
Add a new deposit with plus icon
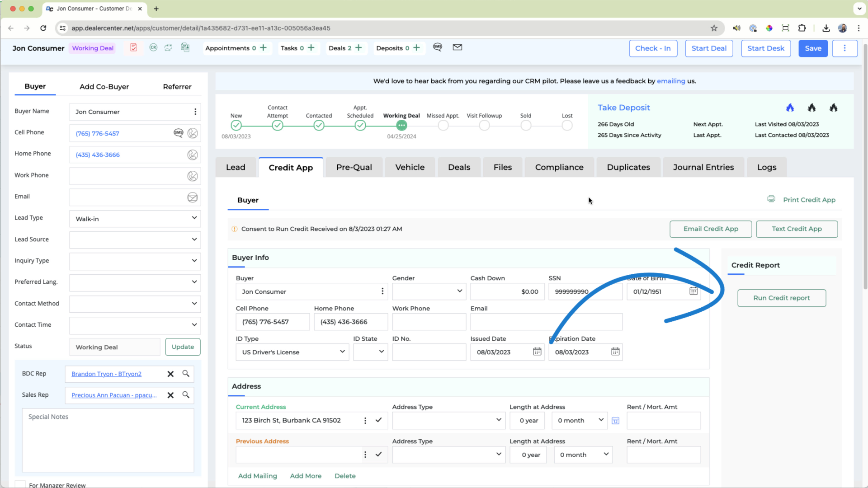416,47
